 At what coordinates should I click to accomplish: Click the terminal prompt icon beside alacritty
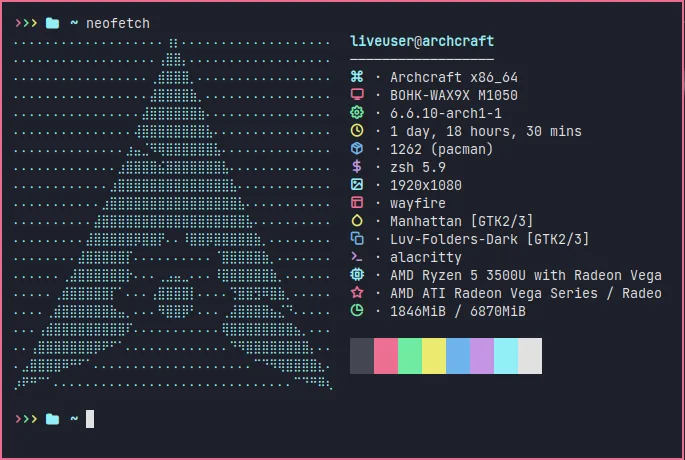click(x=357, y=257)
